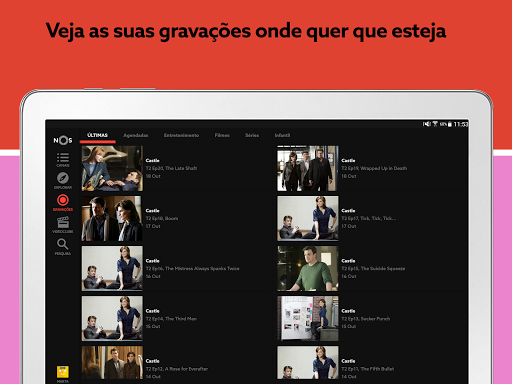Open the Explorar compass icon
This screenshot has width=512, height=384.
coord(63,180)
